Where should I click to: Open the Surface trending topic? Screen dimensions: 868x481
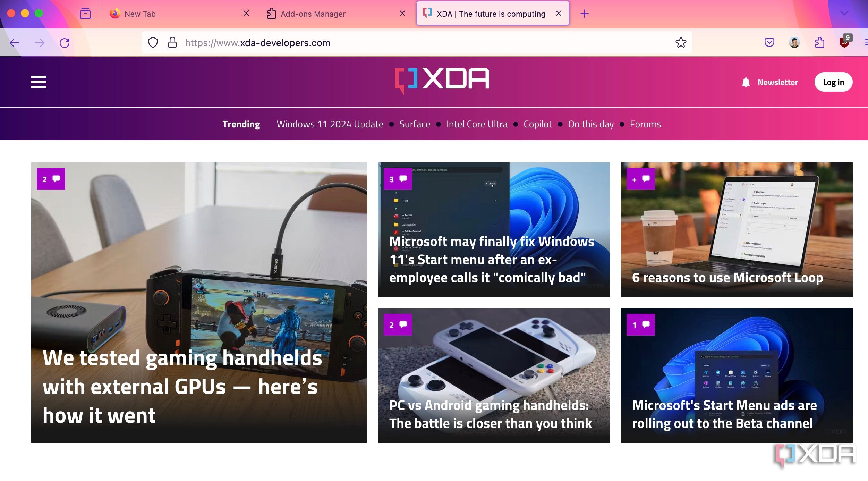(415, 124)
